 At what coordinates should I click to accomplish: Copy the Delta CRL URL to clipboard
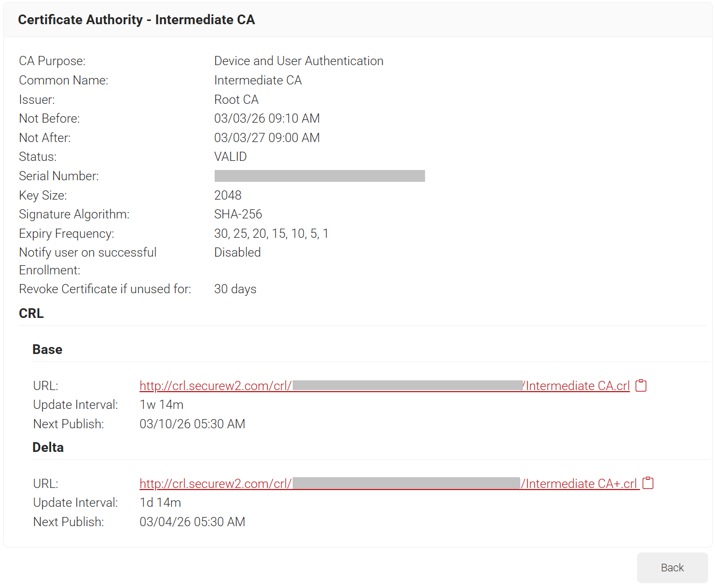pos(648,484)
